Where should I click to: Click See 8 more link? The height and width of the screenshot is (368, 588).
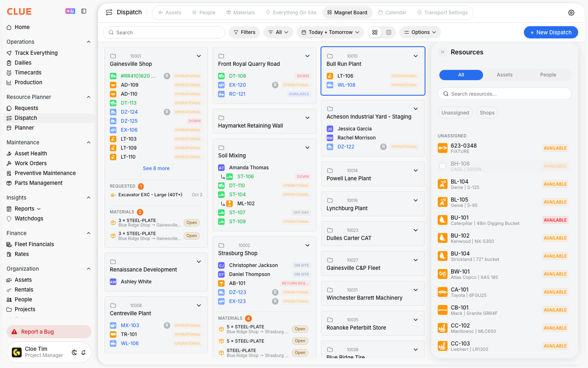[156, 168]
